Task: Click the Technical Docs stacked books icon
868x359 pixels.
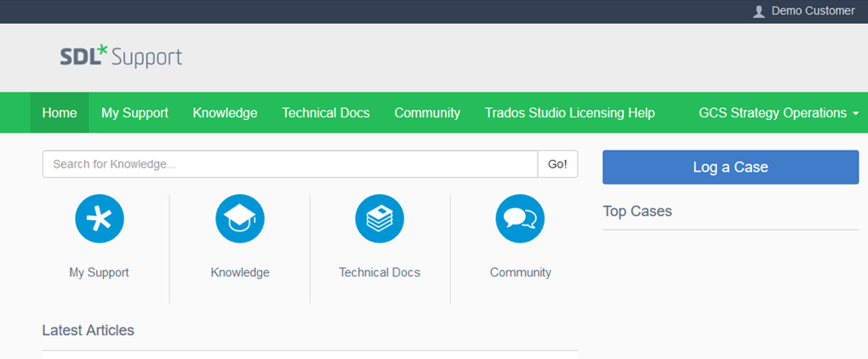Action: tap(380, 219)
